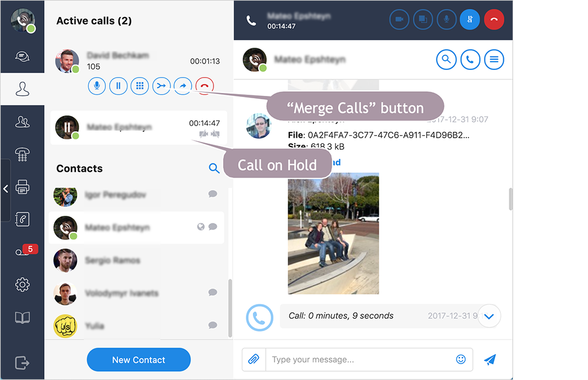This screenshot has height=380, width=588.
Task: Open the dialpad for the active call
Action: [139, 86]
